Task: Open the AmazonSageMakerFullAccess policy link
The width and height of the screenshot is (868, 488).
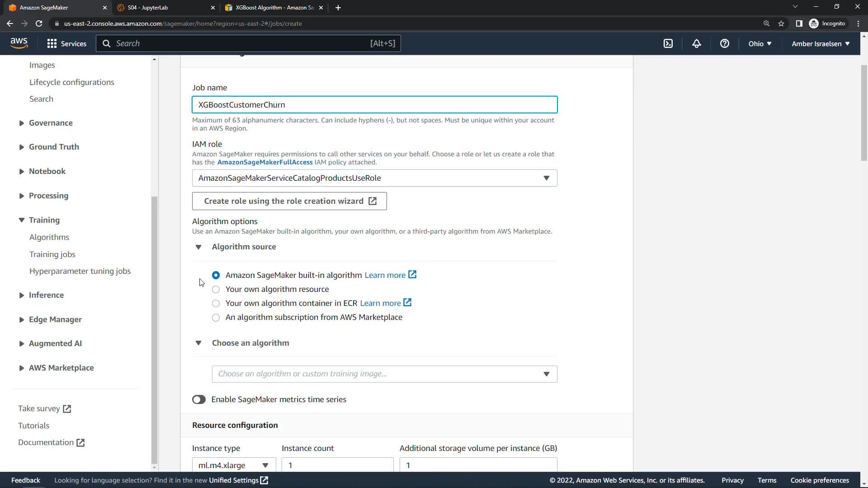Action: tap(265, 162)
